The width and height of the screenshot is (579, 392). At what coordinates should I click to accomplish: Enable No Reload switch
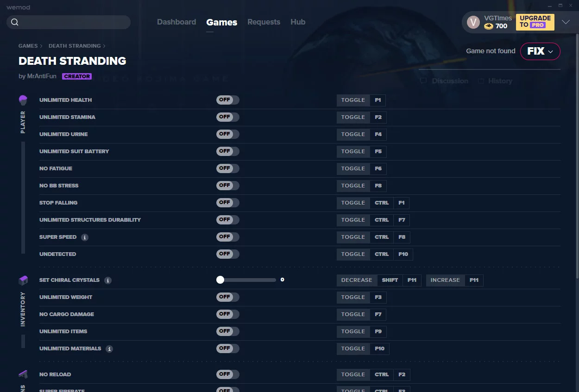[x=228, y=374]
